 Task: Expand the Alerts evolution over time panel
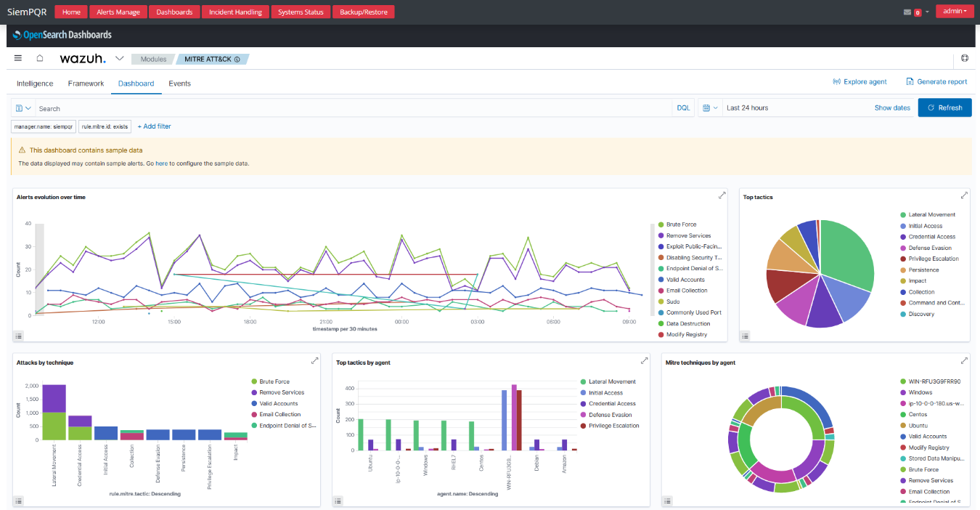coord(722,195)
